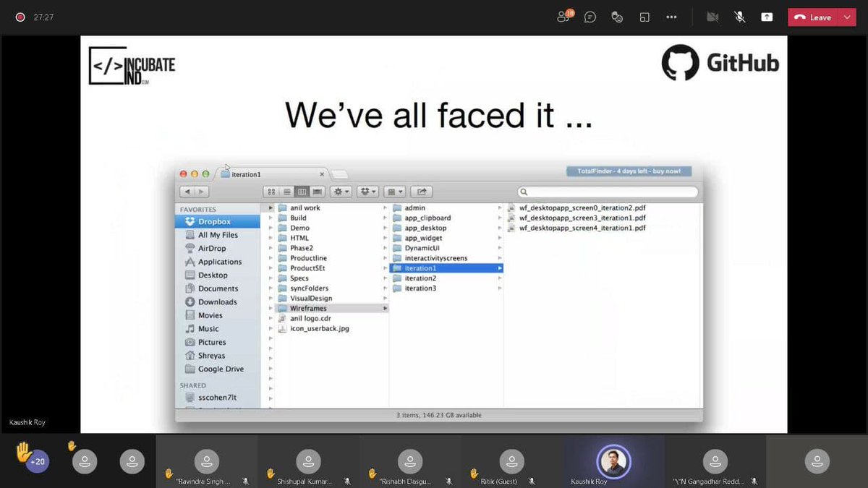Open the meeting chat panel

(590, 17)
